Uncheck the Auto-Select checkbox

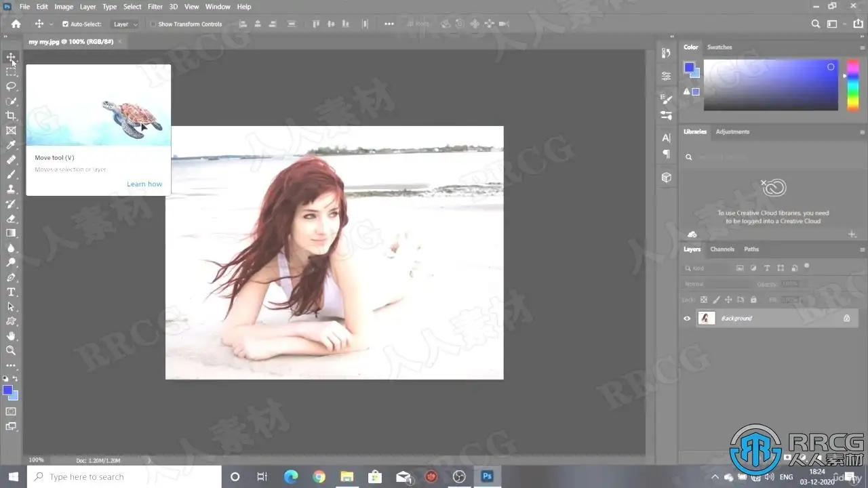tap(65, 24)
